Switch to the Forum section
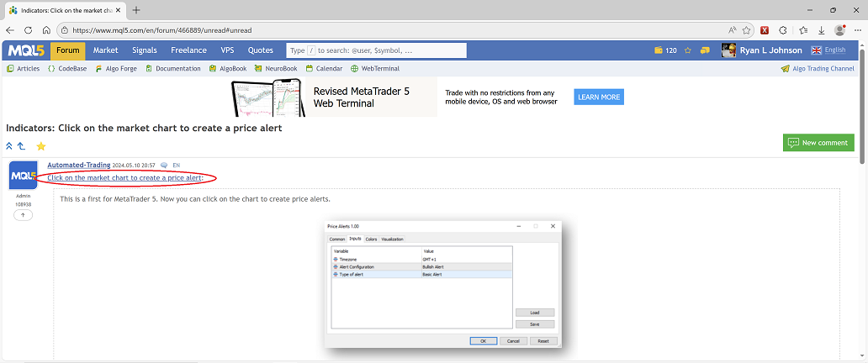The width and height of the screenshot is (868, 363). click(x=68, y=50)
